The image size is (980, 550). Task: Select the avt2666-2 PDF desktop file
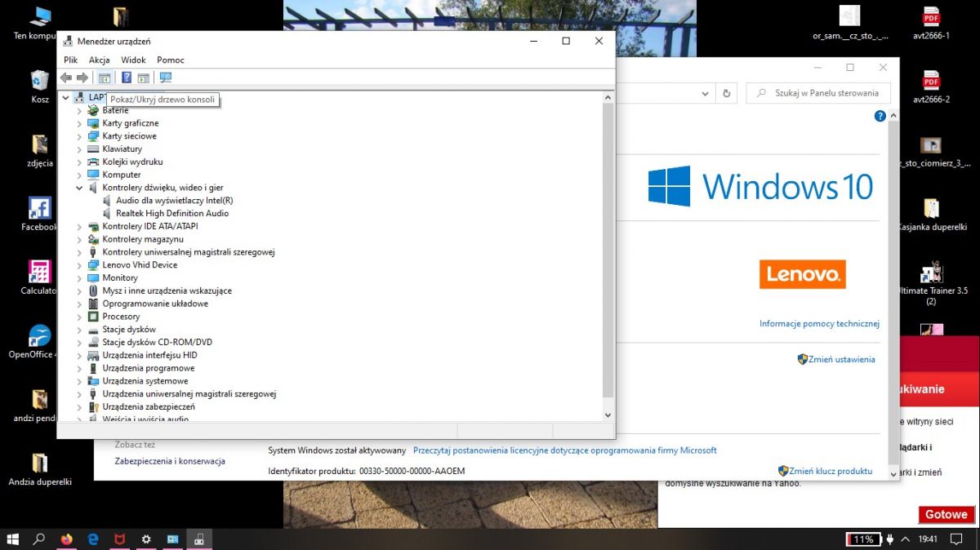pos(931,86)
